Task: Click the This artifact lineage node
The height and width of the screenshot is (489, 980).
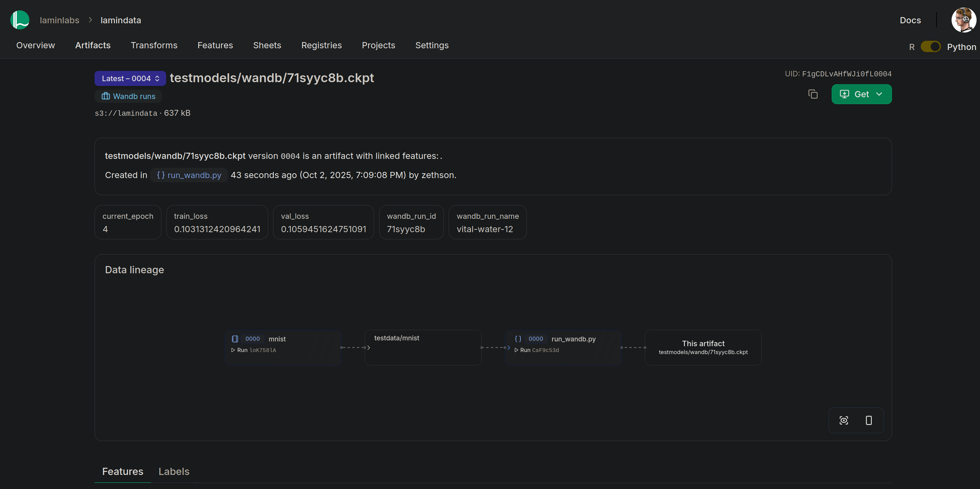Action: click(703, 347)
